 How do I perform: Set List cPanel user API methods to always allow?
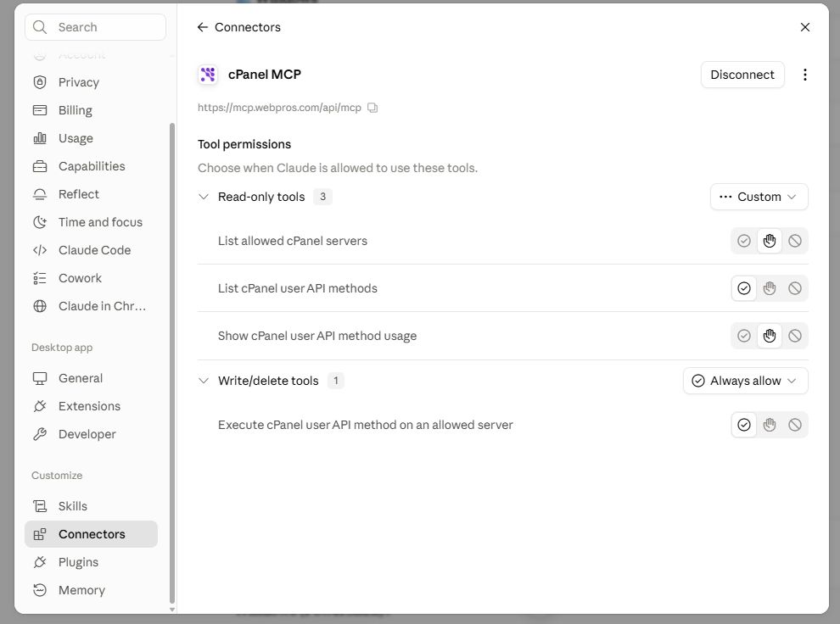[743, 288]
